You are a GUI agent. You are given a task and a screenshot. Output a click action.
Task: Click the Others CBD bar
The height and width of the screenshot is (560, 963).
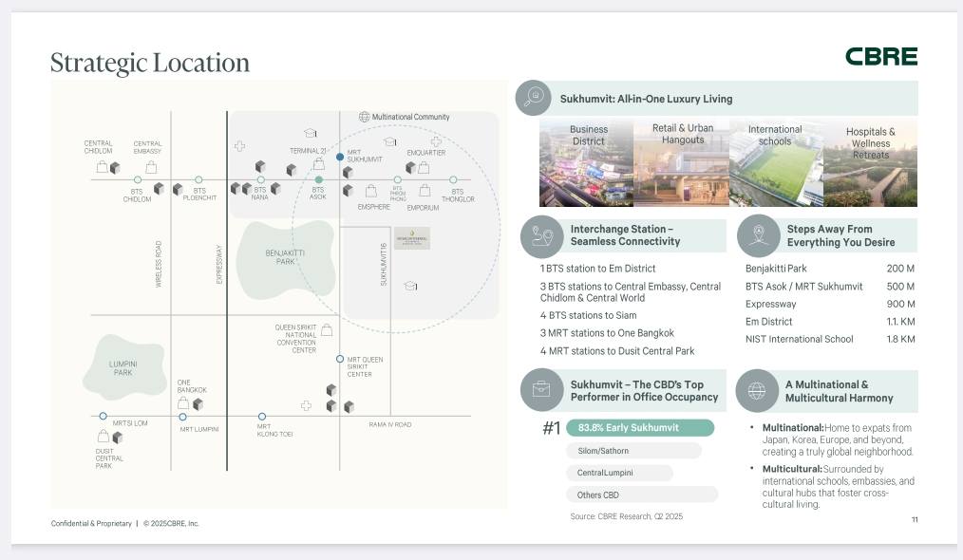click(641, 495)
